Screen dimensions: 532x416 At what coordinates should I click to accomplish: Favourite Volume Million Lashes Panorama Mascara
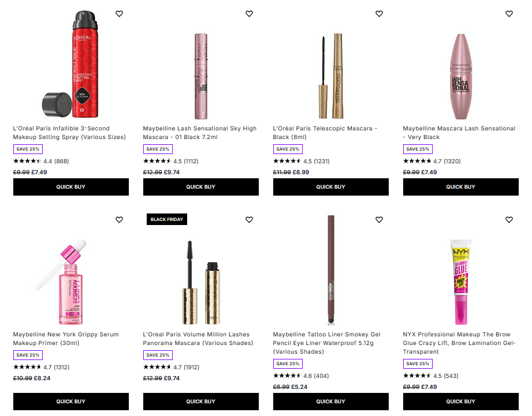coord(250,220)
